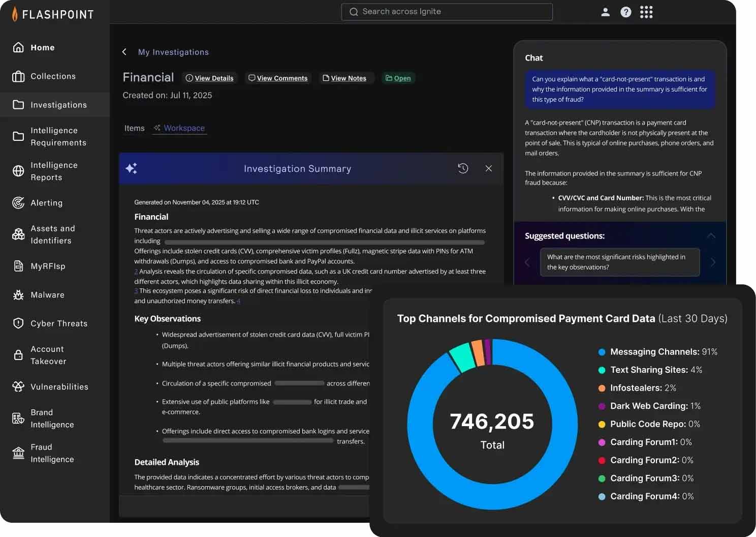Viewport: 756px width, 537px height.
Task: Open the Brand Intelligence icon
Action: (x=18, y=419)
